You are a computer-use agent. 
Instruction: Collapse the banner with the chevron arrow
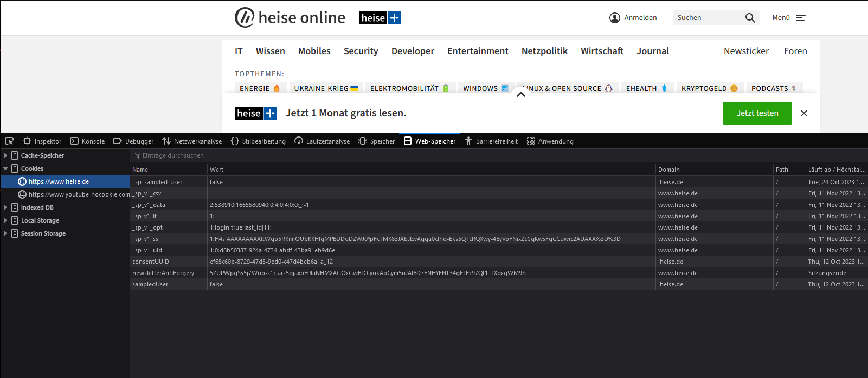pos(521,94)
